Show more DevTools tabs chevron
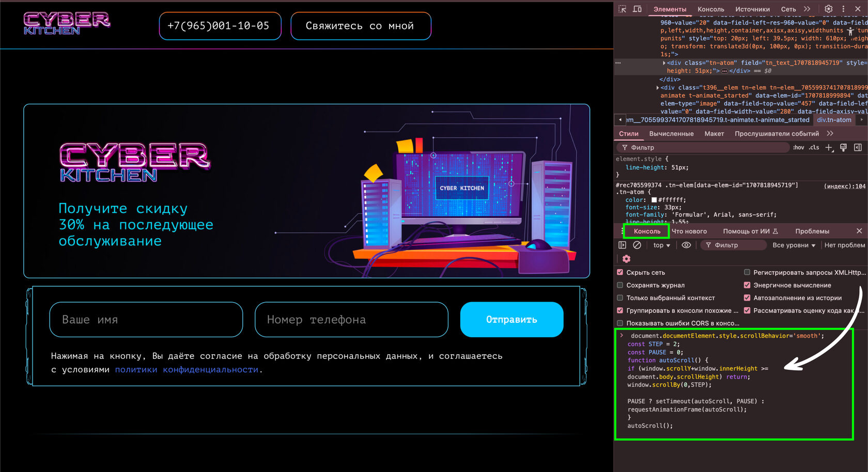The image size is (868, 472). [807, 9]
